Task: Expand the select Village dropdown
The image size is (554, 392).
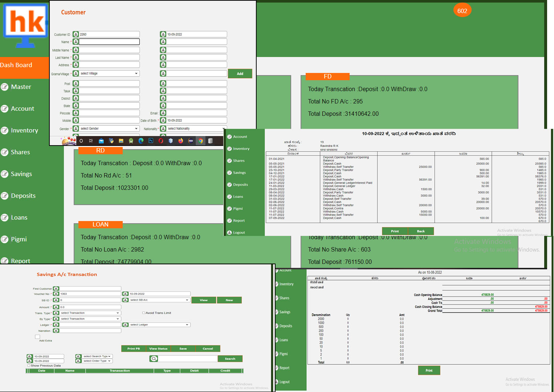Action: coord(109,74)
